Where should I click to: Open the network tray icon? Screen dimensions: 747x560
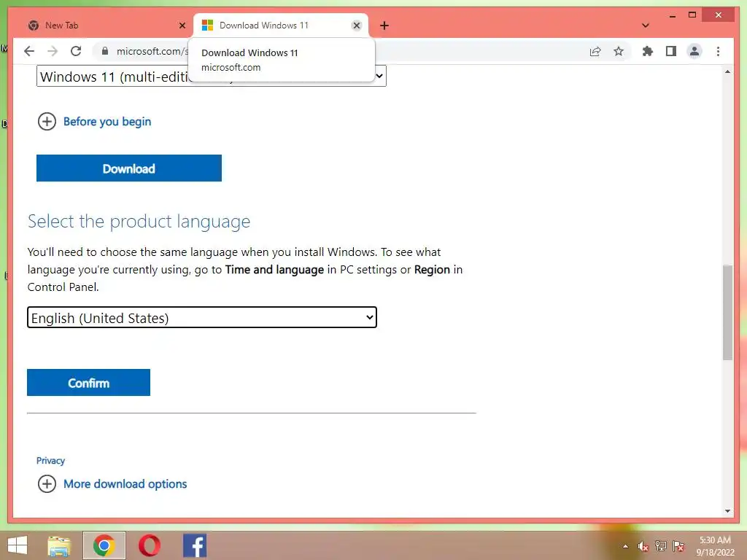[x=661, y=546]
